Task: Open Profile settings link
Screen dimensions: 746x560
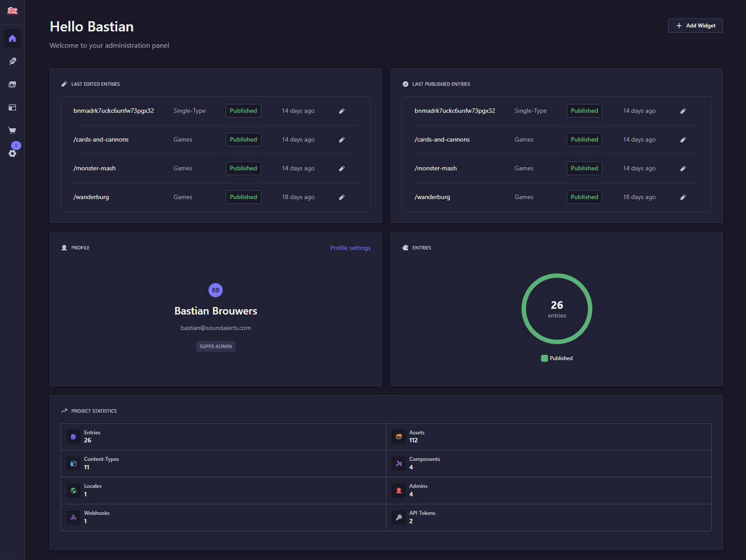Action: (350, 248)
